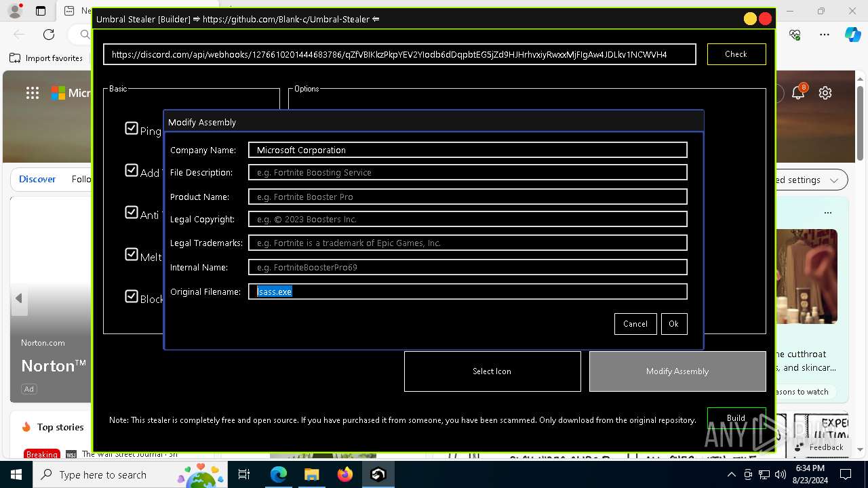Click the Original Filename field
Image resolution: width=868 pixels, height=488 pixels.
[x=468, y=291]
